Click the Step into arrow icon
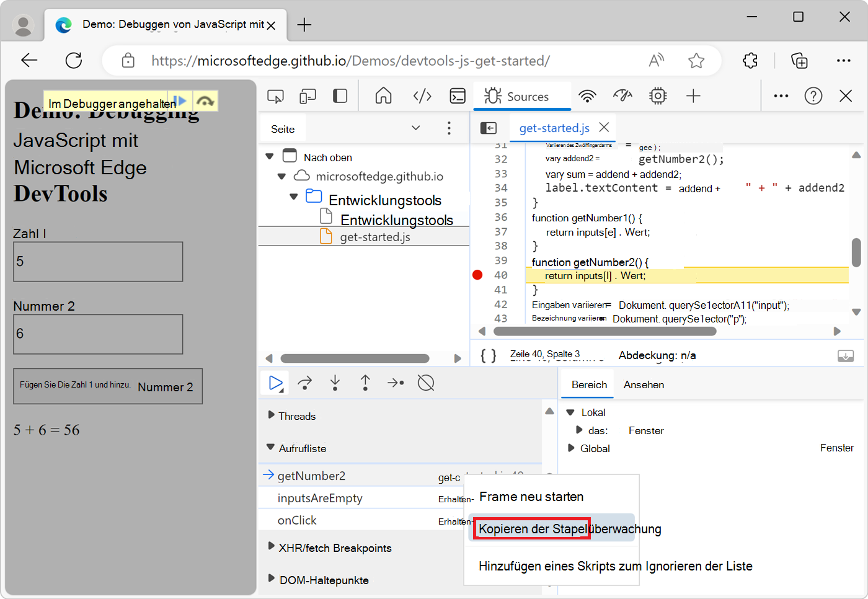The image size is (868, 599). (335, 383)
